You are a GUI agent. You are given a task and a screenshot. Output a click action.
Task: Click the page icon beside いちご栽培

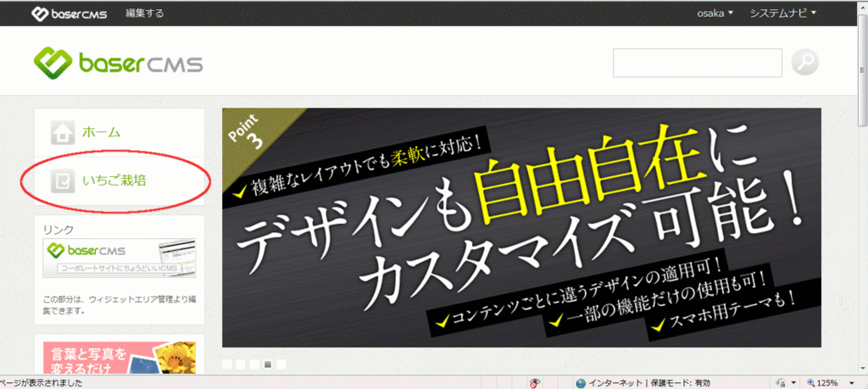[63, 181]
